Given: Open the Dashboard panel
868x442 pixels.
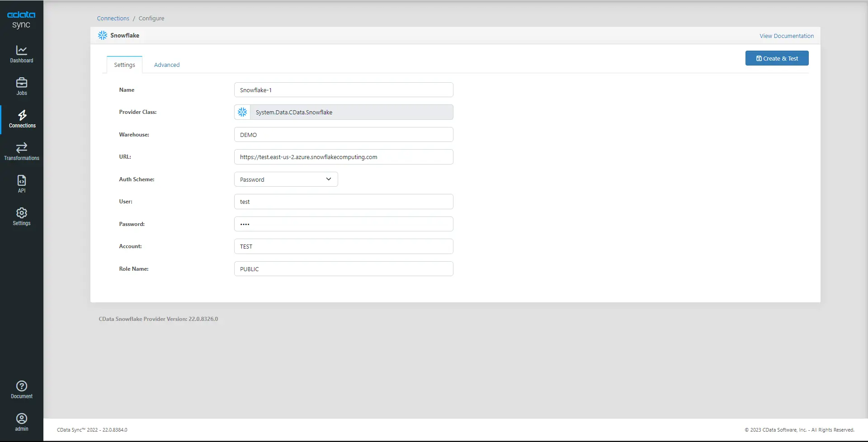Looking at the screenshot, I should click(21, 53).
